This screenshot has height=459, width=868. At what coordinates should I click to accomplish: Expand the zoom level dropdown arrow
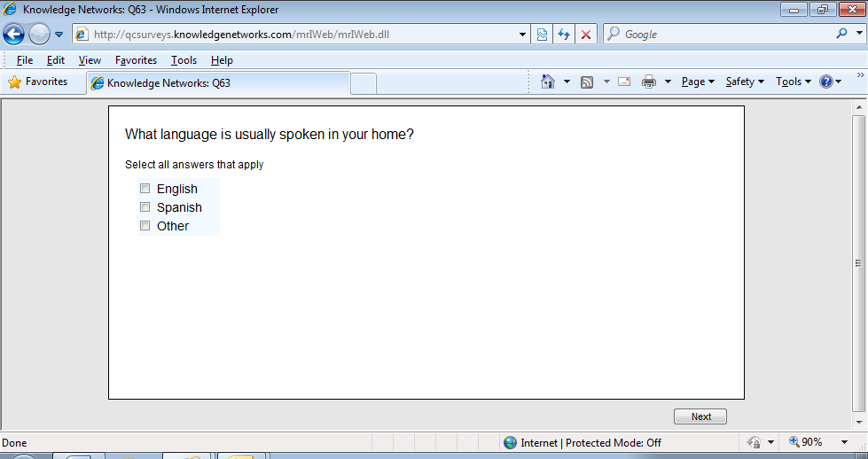click(845, 442)
